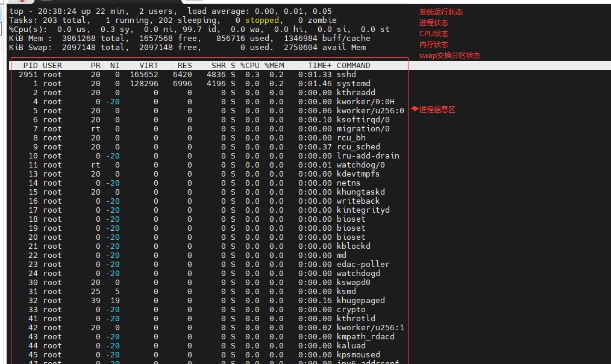Click '1346984 buff/cache' memory value
The image size is (611, 364).
pos(327,38)
